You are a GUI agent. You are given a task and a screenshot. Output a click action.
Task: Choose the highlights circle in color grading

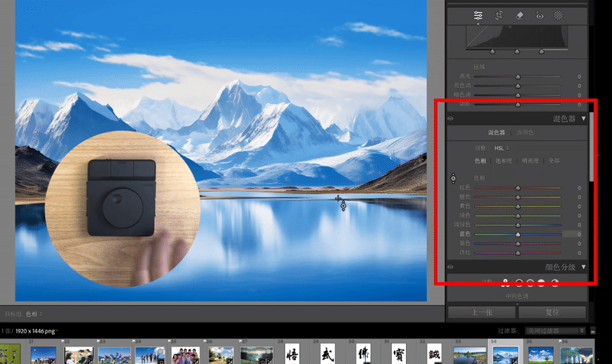coord(542,281)
